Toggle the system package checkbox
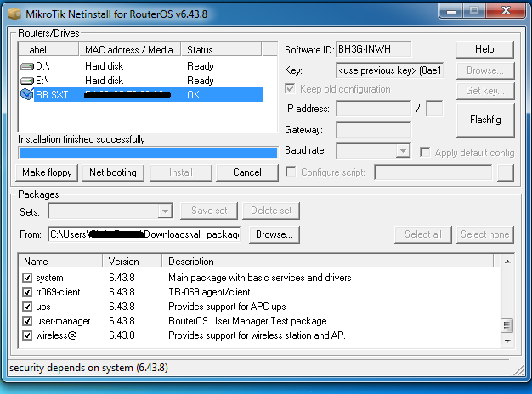The width and height of the screenshot is (532, 394). 27,278
